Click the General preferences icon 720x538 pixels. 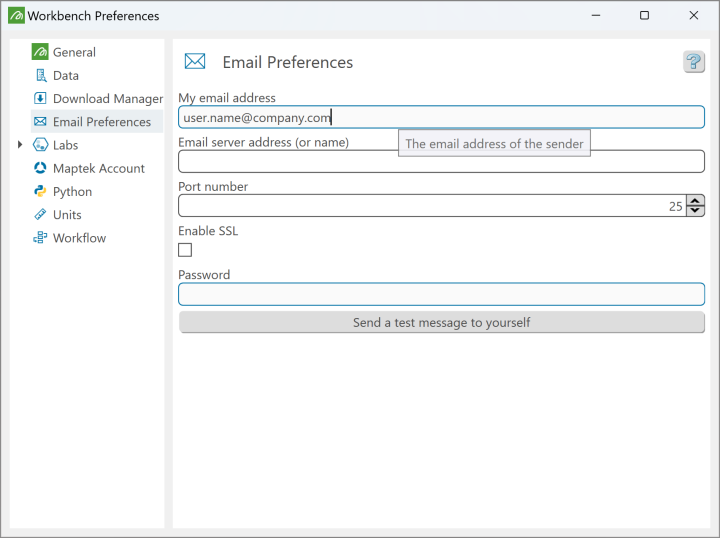tap(40, 52)
